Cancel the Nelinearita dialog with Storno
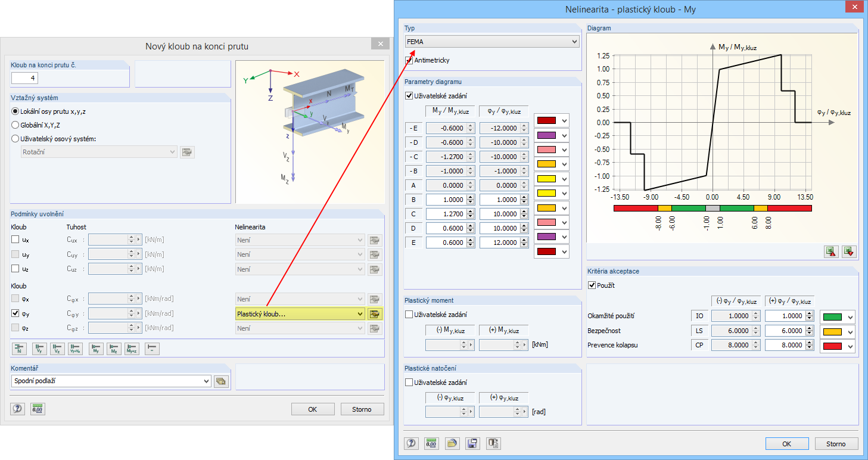Image resolution: width=868 pixels, height=460 pixels. tap(836, 444)
